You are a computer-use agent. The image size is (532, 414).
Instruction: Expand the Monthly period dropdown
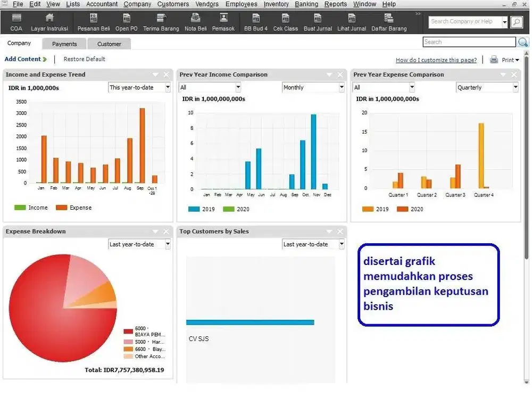341,88
